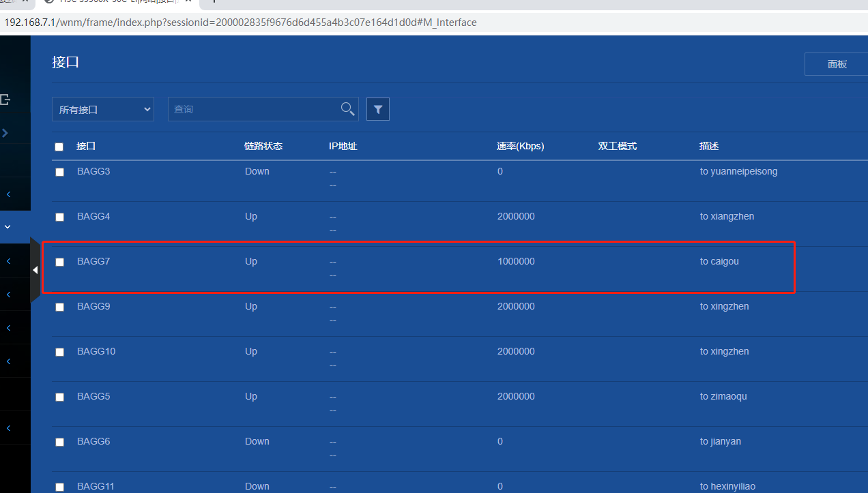Click the Down status of BAGG3

click(x=257, y=171)
